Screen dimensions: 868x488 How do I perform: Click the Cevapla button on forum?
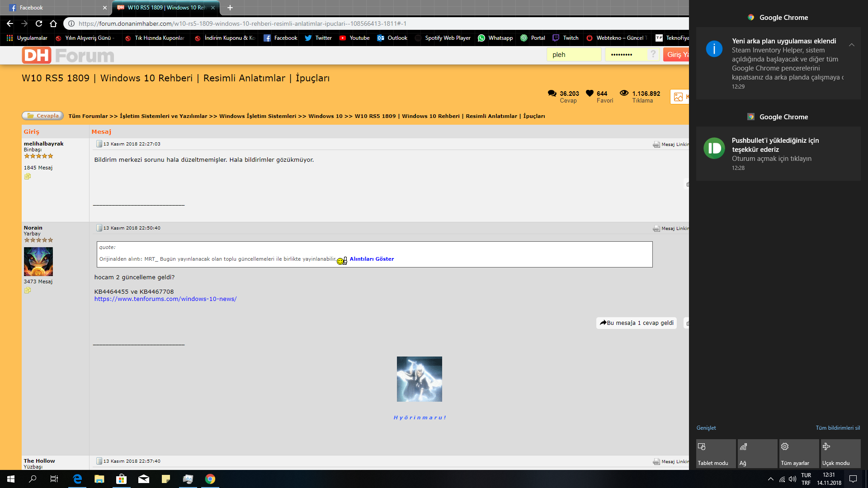(x=42, y=116)
